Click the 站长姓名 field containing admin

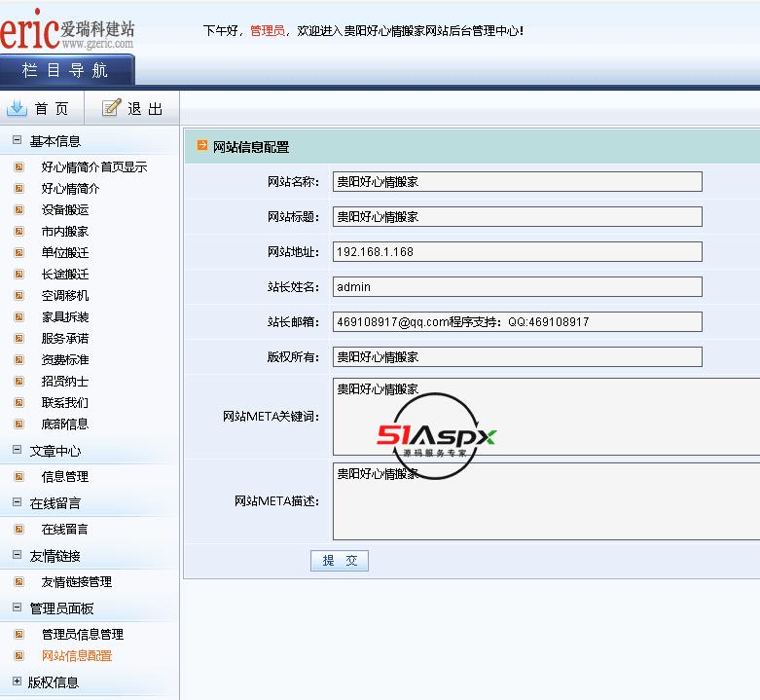point(517,286)
